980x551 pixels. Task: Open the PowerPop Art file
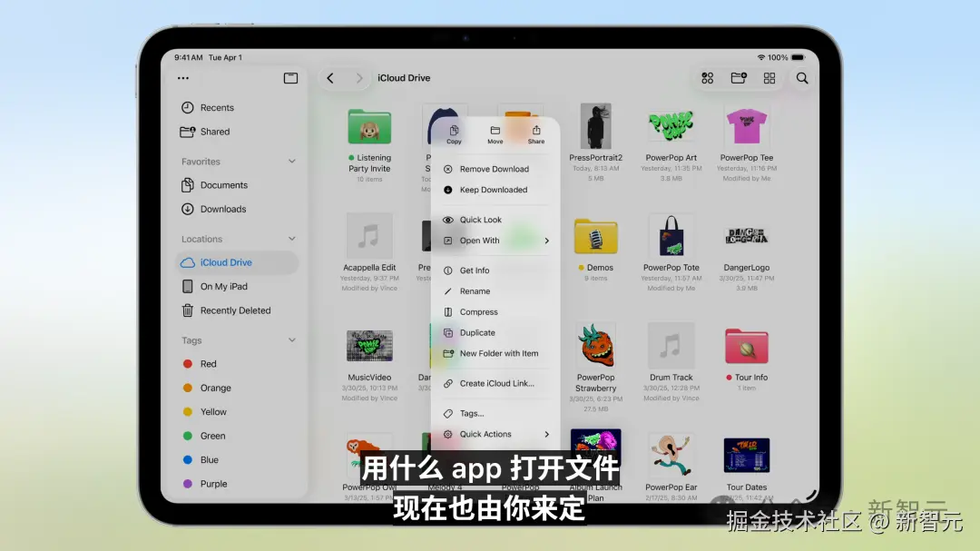pyautogui.click(x=671, y=126)
